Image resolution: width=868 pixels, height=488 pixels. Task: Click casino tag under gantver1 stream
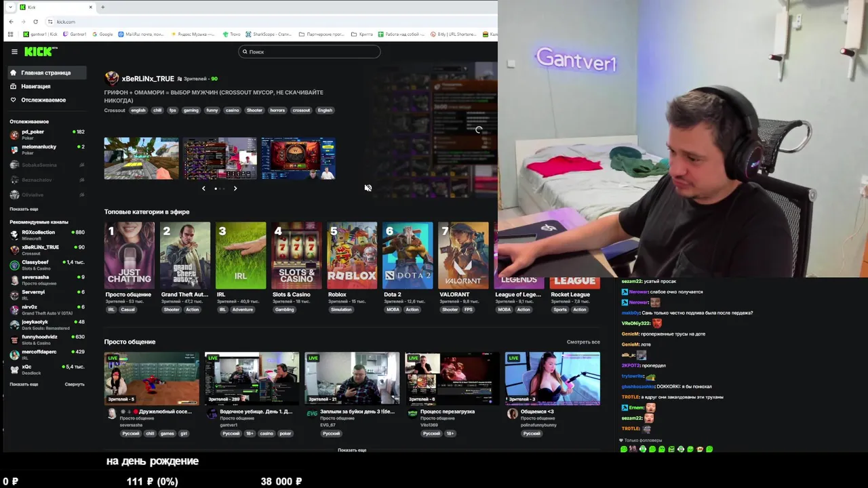coord(267,434)
